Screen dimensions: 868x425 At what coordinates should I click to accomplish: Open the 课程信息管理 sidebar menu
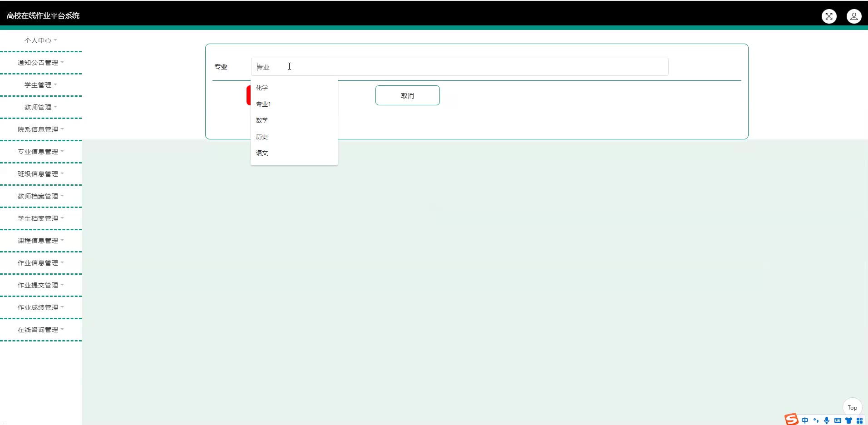[41, 241]
